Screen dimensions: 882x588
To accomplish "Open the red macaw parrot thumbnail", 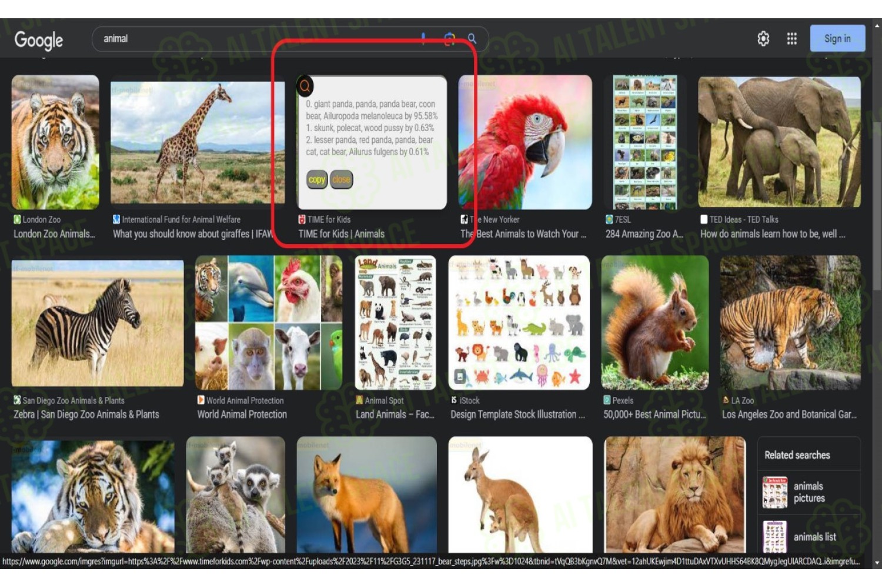I will [x=525, y=142].
